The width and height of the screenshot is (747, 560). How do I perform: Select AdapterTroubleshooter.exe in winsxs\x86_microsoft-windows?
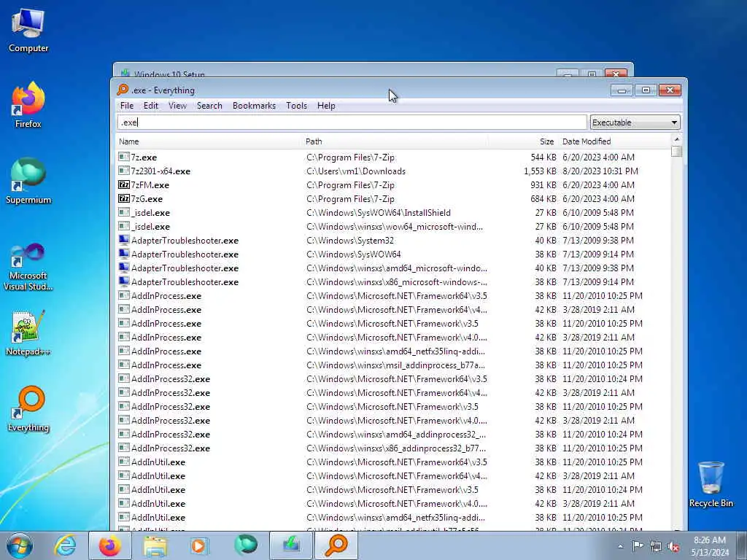pos(185,282)
